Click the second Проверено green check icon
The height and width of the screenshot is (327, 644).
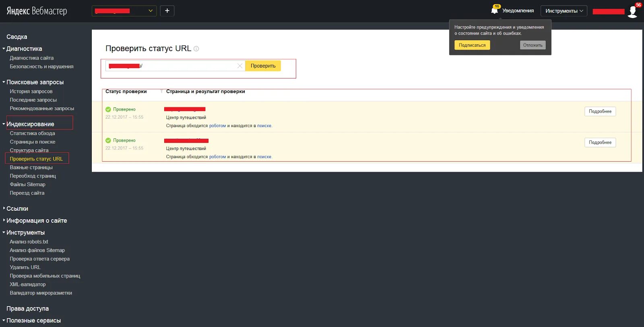point(108,140)
